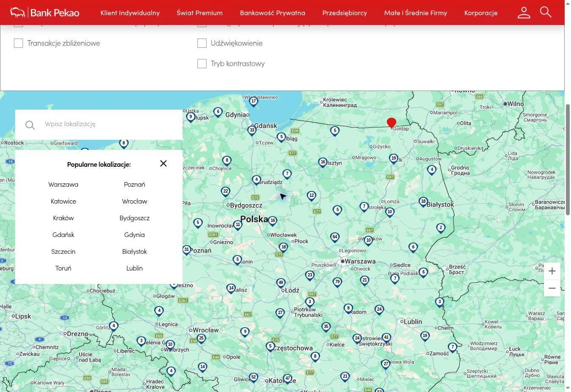Open the search magnifier in header
This screenshot has width=571, height=392.
(x=546, y=12)
